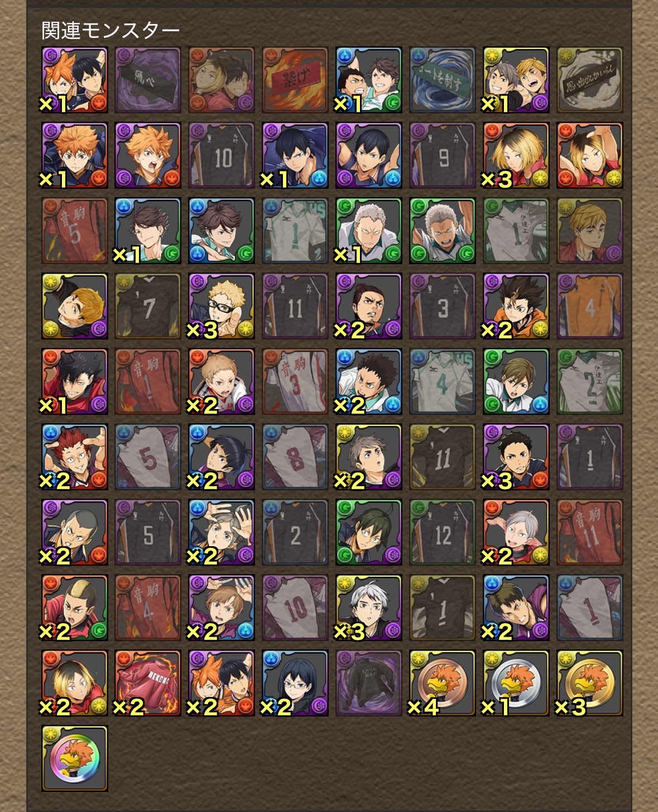Select the silver-haired character ×3
The image size is (658, 812).
tap(368, 608)
